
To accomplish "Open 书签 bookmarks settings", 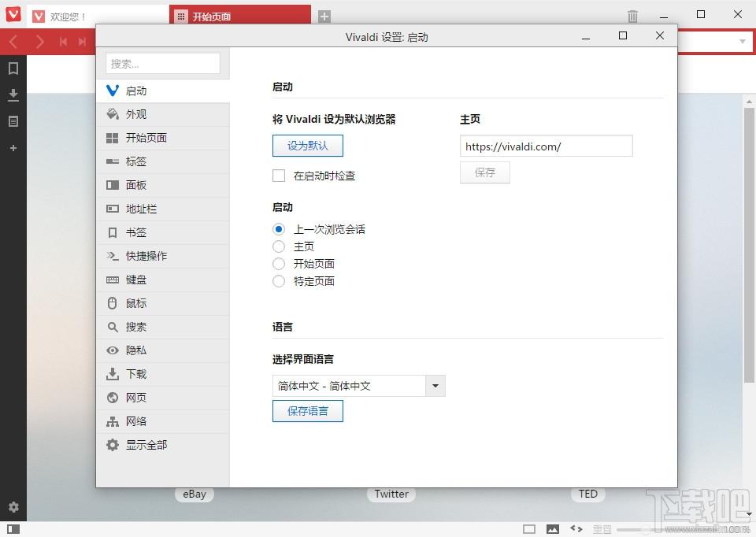I will pos(163,232).
